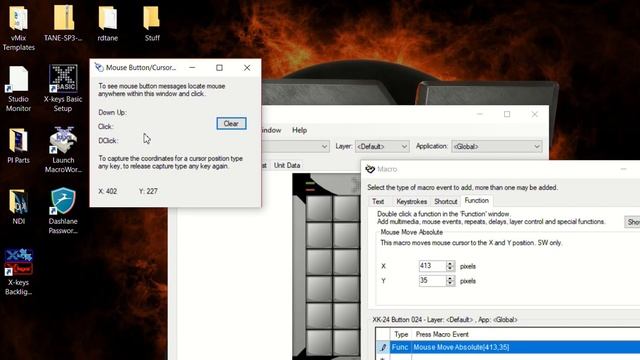
Task: Minimize the Mouse Button/Cursor window
Action: 192,67
